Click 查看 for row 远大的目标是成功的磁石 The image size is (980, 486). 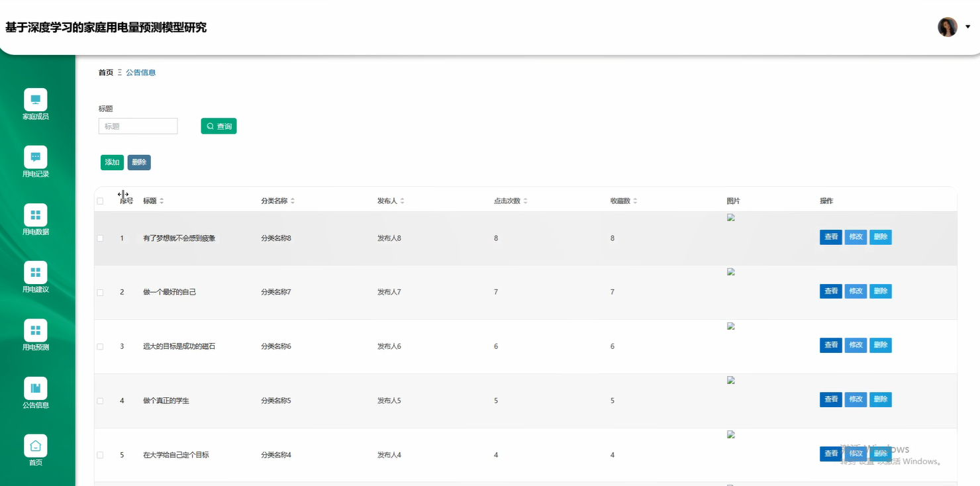(x=831, y=345)
